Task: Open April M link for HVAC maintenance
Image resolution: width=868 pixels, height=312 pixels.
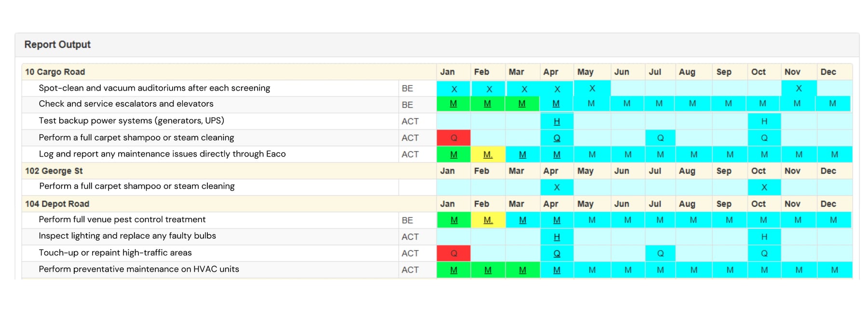Action: (557, 270)
